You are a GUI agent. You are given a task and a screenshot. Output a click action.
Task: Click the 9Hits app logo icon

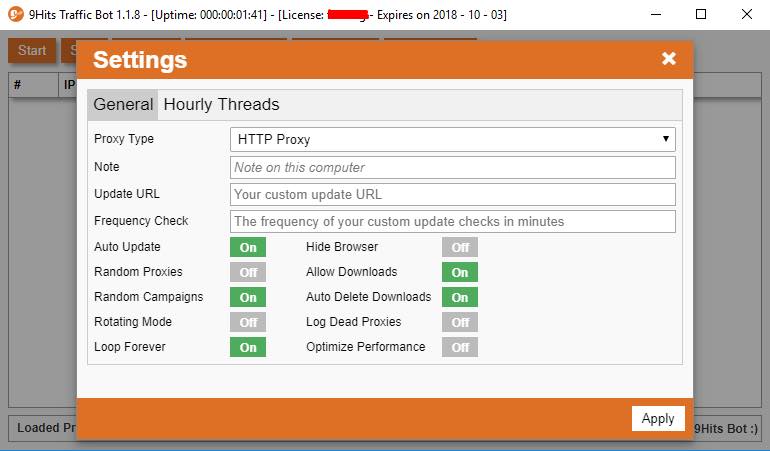pyautogui.click(x=16, y=14)
